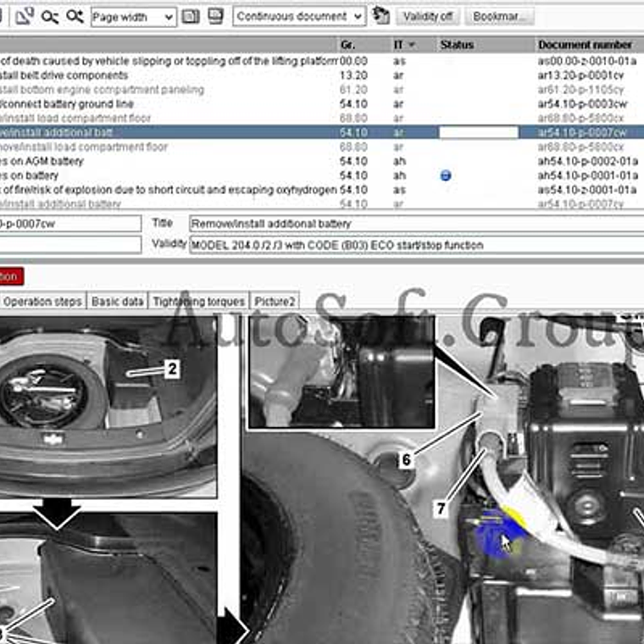Open the Basic data tab
Viewport: 644px width, 644px height.
coord(117,302)
